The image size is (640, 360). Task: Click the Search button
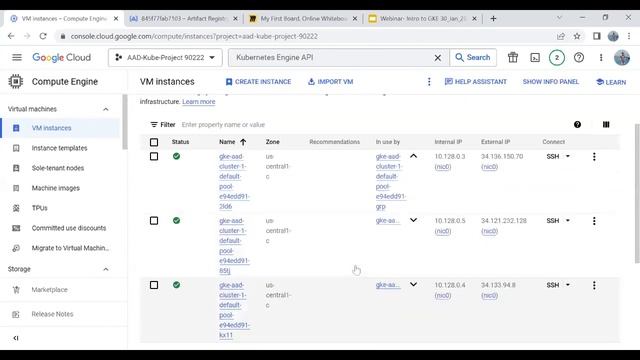473,58
